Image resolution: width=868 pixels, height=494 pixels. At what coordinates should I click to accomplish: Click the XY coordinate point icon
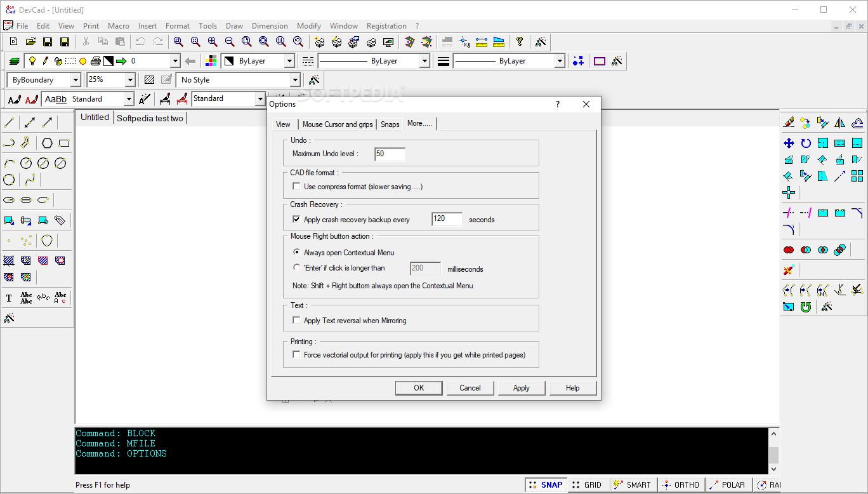point(464,42)
